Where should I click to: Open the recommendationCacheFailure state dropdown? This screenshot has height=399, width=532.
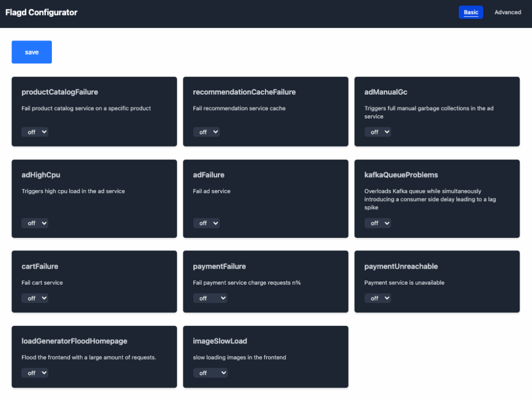click(x=206, y=132)
